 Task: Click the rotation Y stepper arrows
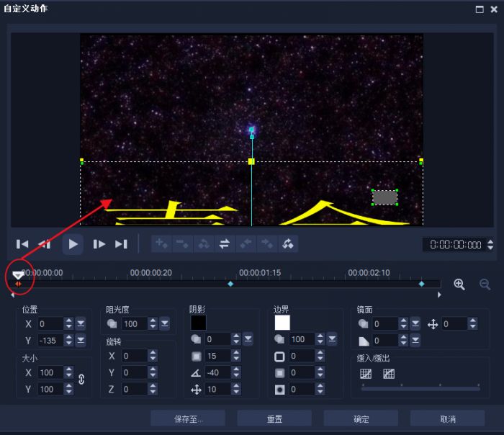click(x=153, y=372)
